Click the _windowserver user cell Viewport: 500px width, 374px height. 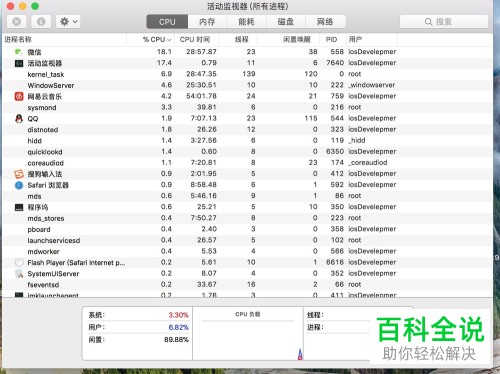[371, 85]
